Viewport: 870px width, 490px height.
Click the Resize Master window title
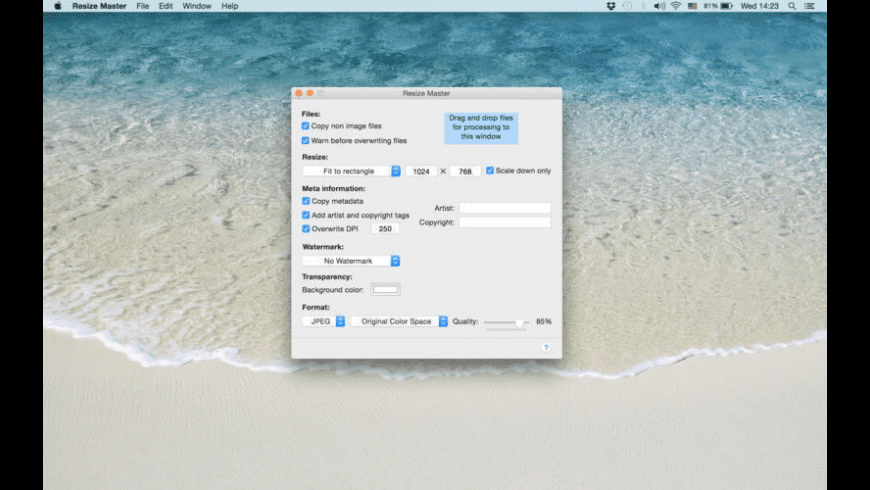[x=426, y=93]
